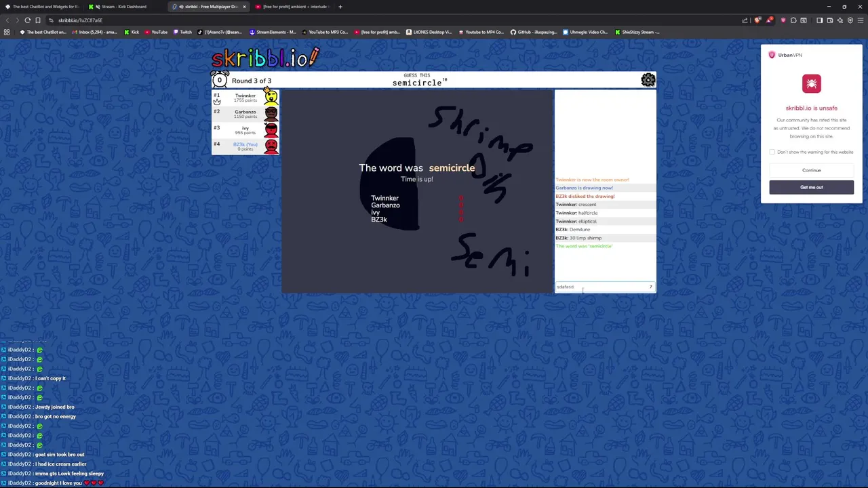Select Twinnker row in player list
Viewport: 868px width, 488px height.
(x=245, y=98)
